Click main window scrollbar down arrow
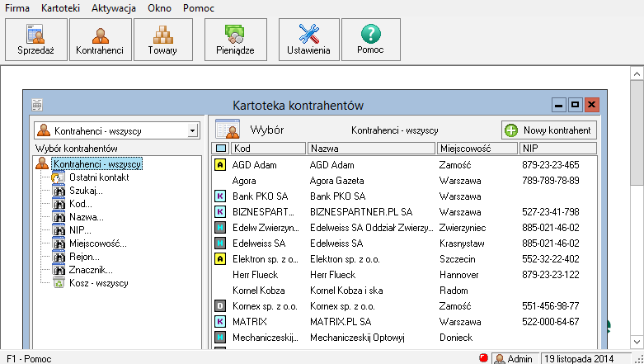 [637, 342]
